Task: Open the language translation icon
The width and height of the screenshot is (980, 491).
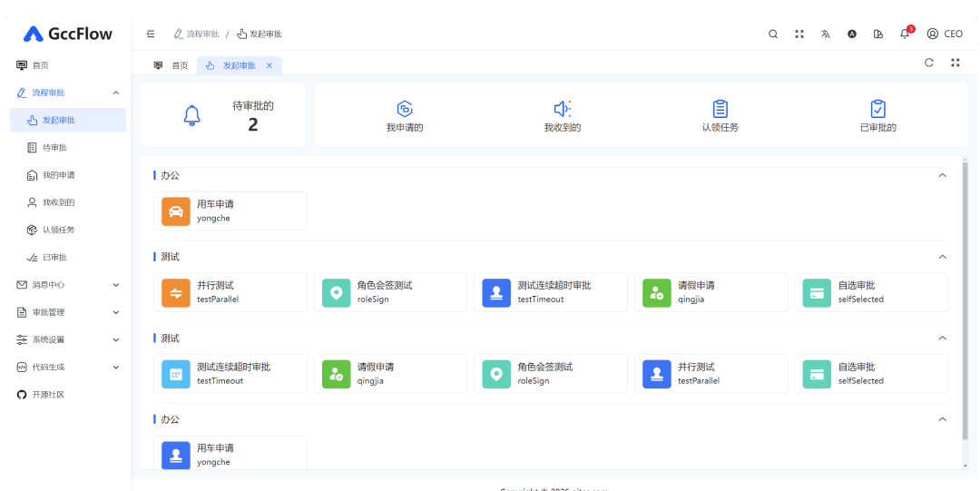Action: coord(826,34)
